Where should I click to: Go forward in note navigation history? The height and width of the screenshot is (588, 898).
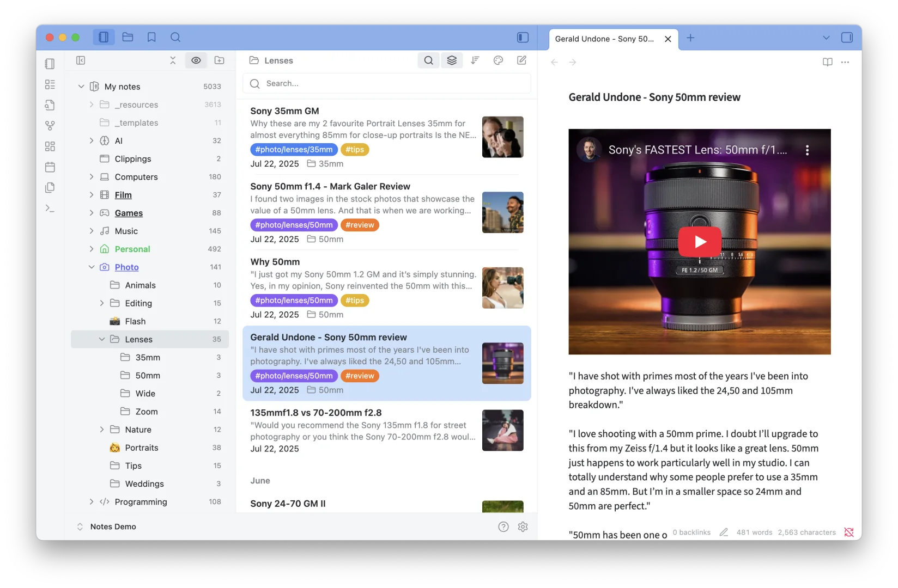[x=573, y=62]
